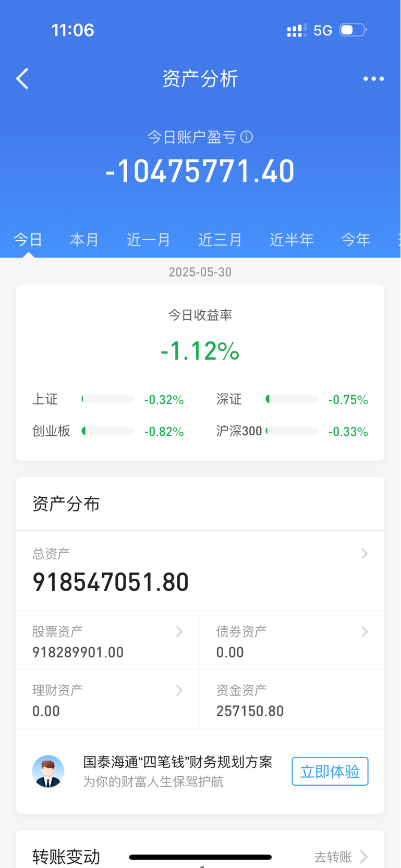Open 国泰海通“四笔钱”财务规划方案 banner
The height and width of the screenshot is (868, 401).
(200, 771)
